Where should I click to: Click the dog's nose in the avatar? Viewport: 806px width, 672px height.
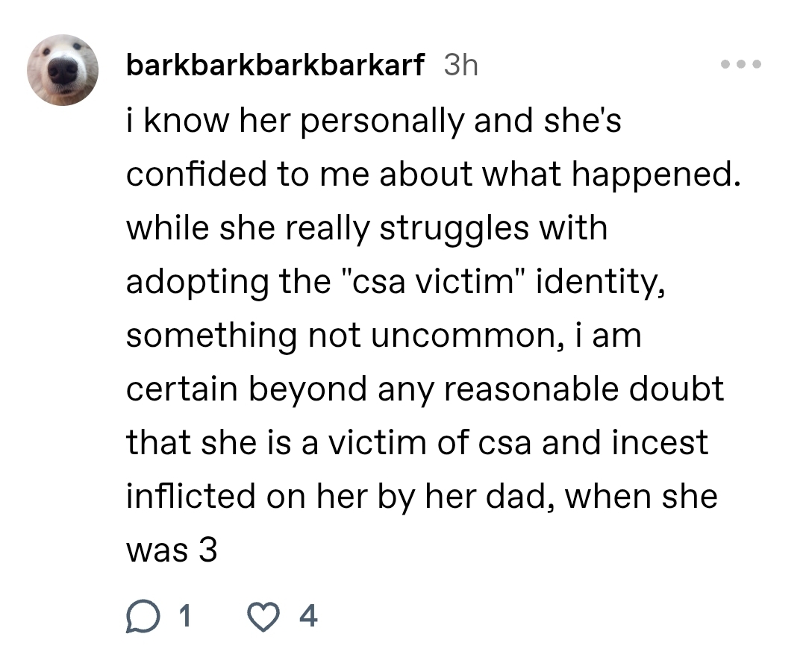(63, 71)
